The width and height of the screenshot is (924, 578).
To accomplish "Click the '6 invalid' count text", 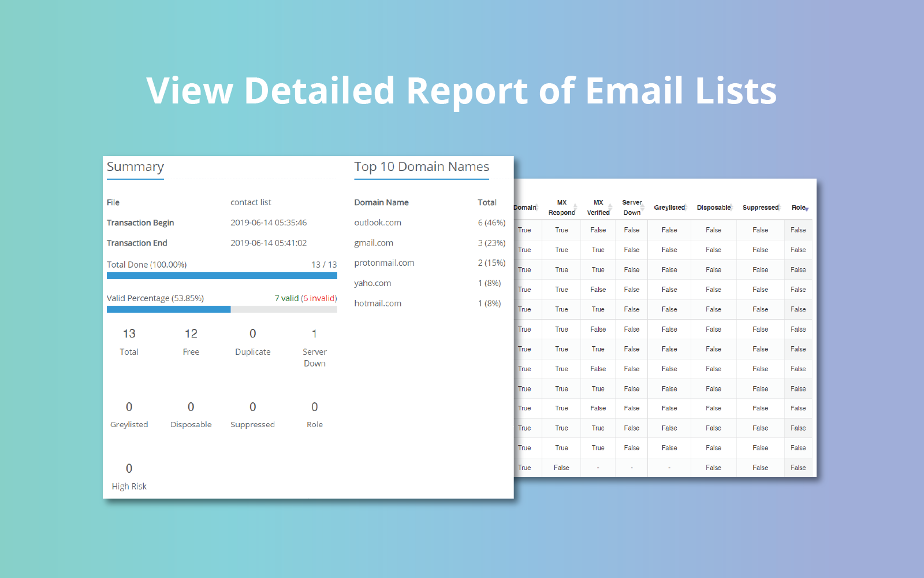I will coord(319,298).
